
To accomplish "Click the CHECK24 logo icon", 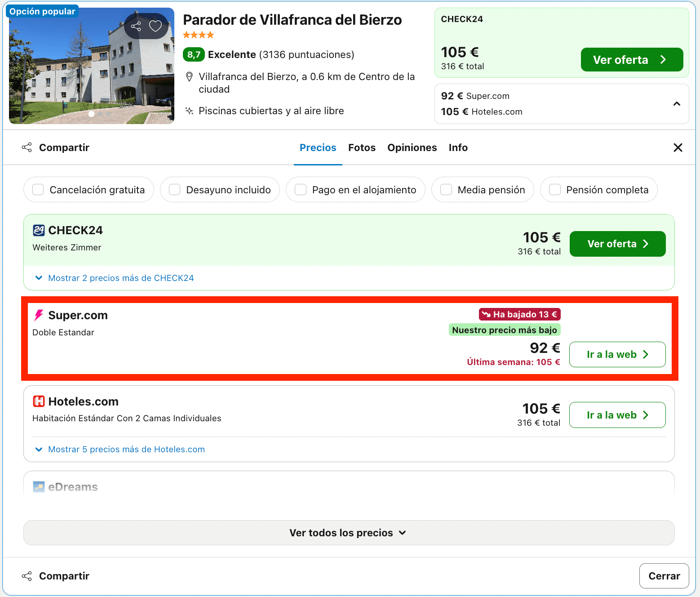I will pyautogui.click(x=39, y=231).
